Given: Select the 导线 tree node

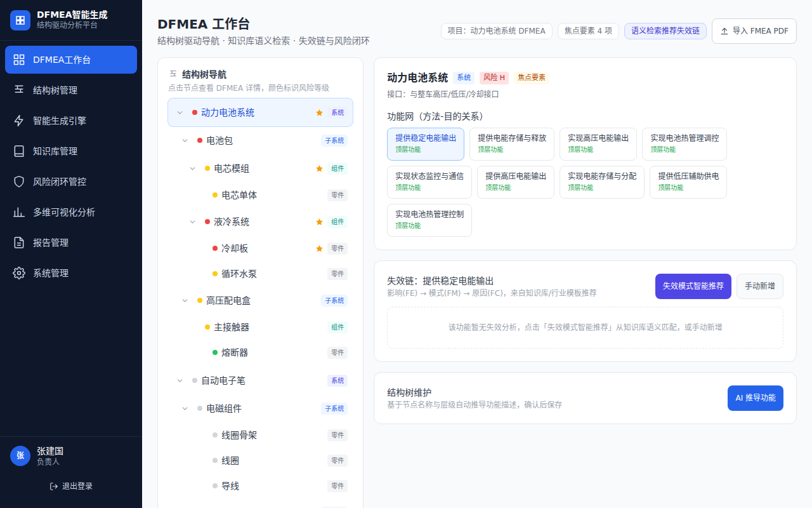Looking at the screenshot, I should [x=260, y=486].
